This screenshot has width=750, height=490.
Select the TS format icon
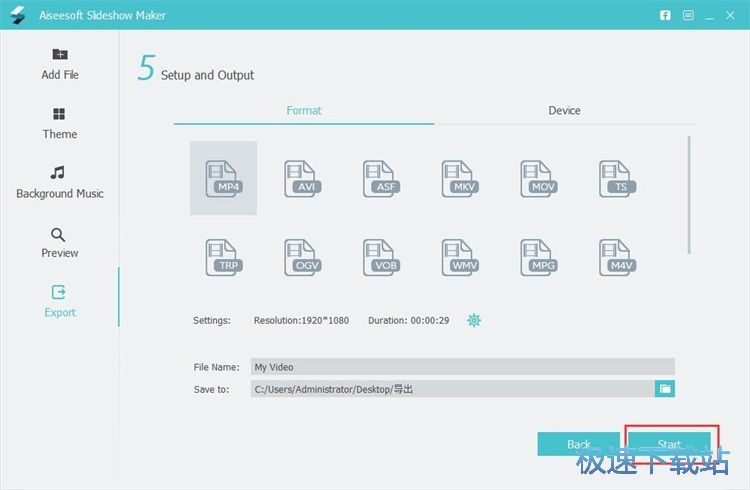[617, 178]
